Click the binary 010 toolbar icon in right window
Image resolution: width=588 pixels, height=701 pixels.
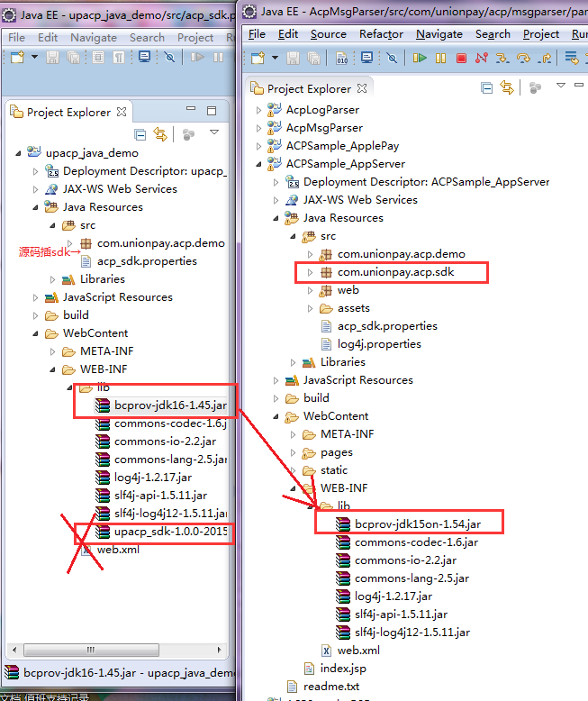(x=342, y=58)
